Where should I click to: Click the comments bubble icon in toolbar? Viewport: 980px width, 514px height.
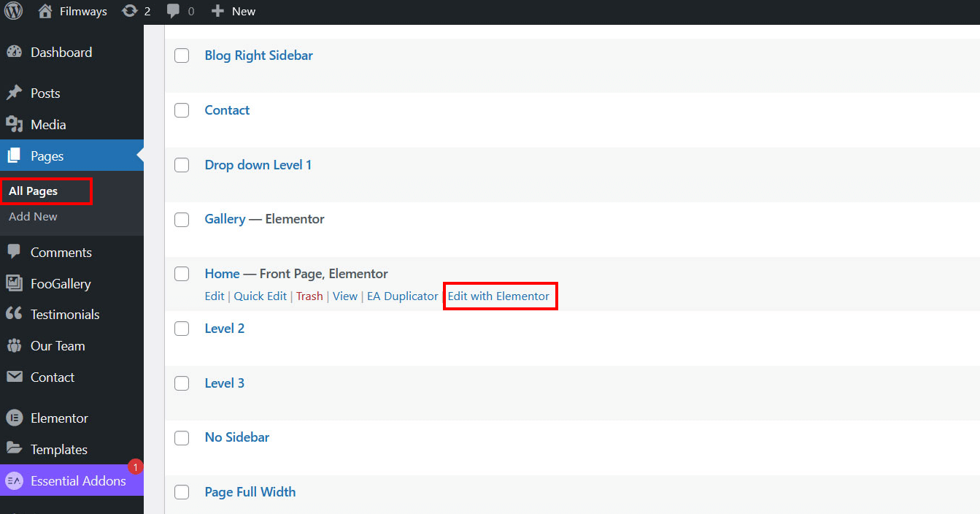[x=174, y=11]
